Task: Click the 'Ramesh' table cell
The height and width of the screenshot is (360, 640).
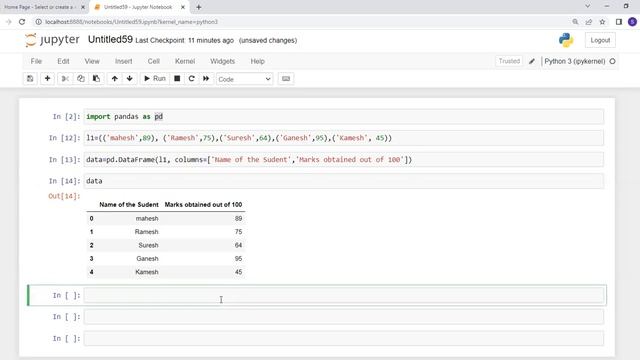Action: [x=147, y=232]
